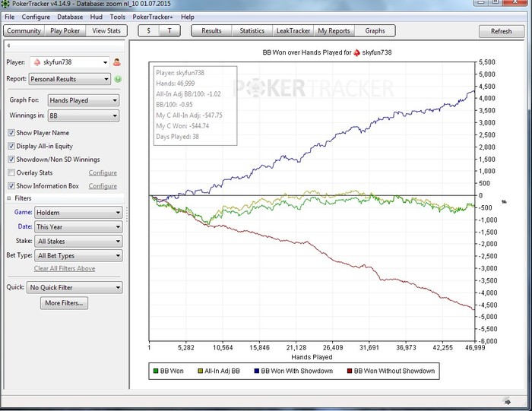Click the green BB Won legend swatch

(x=156, y=371)
